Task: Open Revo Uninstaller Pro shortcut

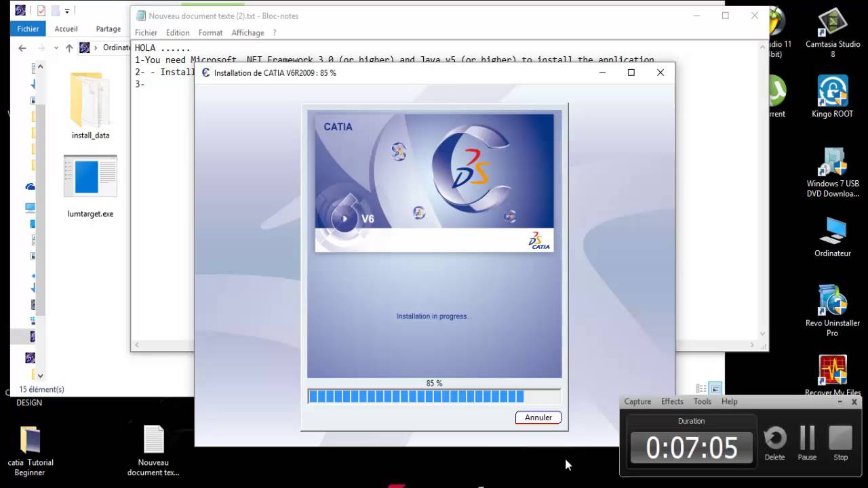Action: click(x=833, y=310)
